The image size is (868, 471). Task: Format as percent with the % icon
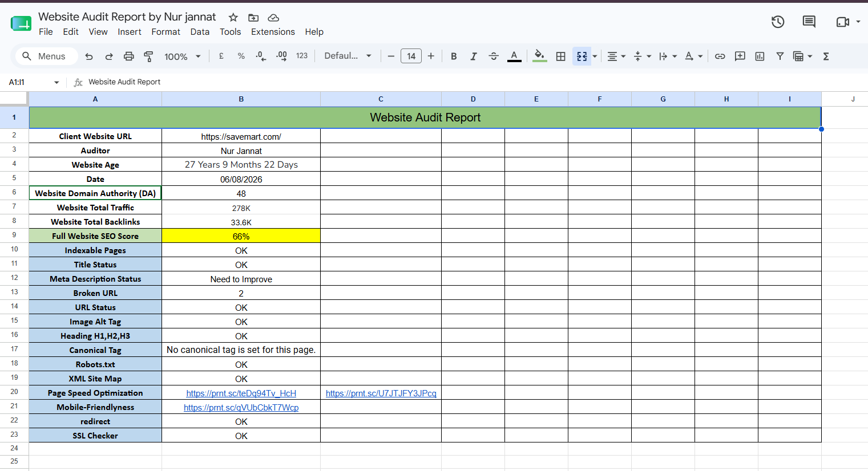(x=241, y=56)
